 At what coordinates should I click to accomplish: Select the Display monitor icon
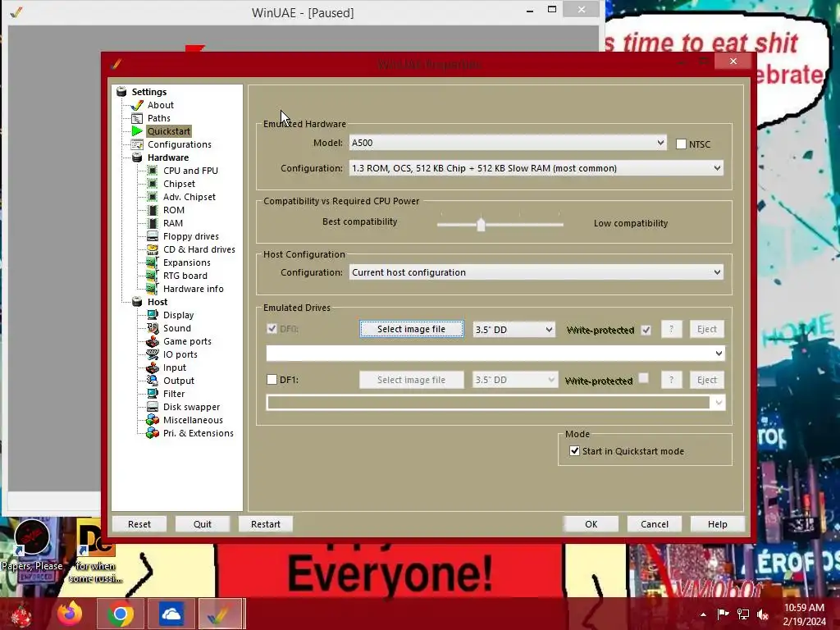[x=153, y=315]
